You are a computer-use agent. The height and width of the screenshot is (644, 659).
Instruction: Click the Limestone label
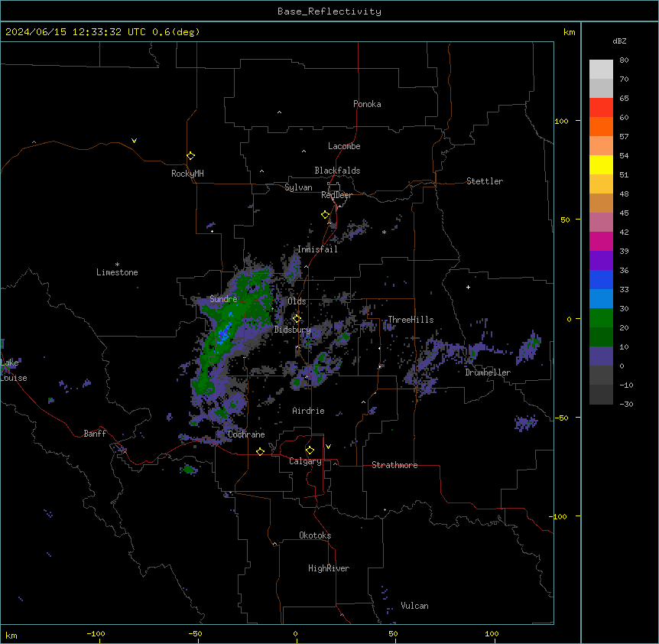coord(117,272)
